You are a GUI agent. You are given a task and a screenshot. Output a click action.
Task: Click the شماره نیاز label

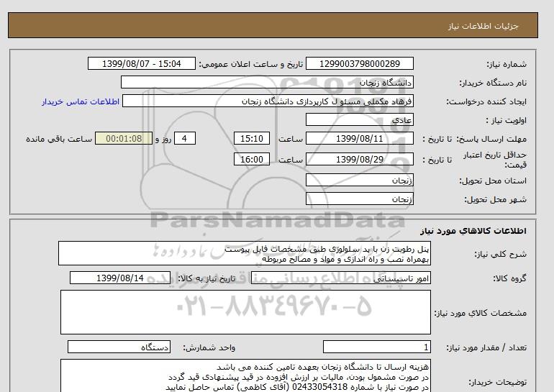pyautogui.click(x=507, y=64)
